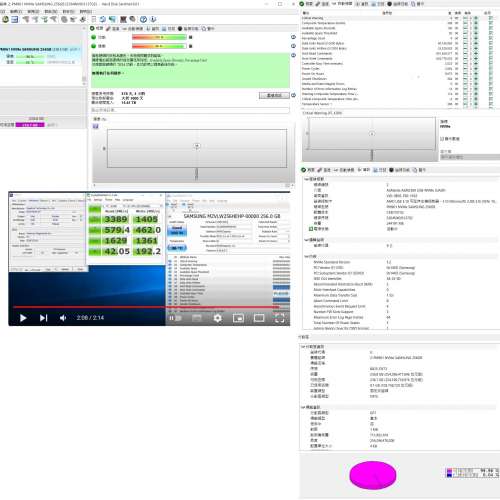The height and width of the screenshot is (500, 500).
Task: Open video settings gear icon
Action: tap(217, 318)
